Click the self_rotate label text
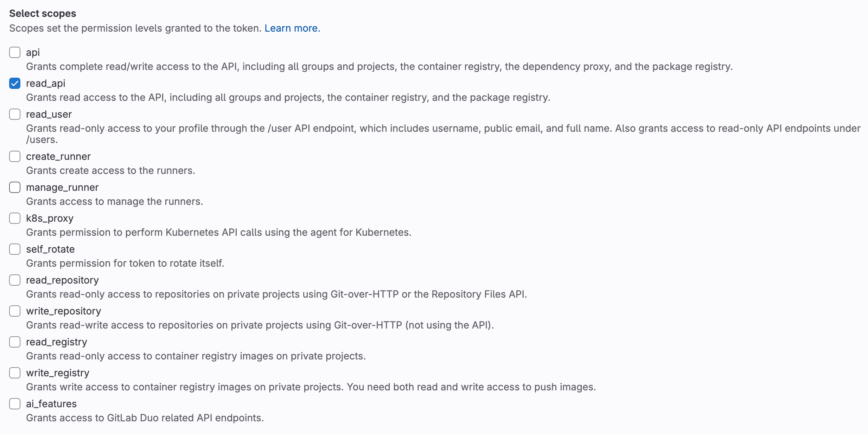Image resolution: width=868 pixels, height=435 pixels. point(50,249)
